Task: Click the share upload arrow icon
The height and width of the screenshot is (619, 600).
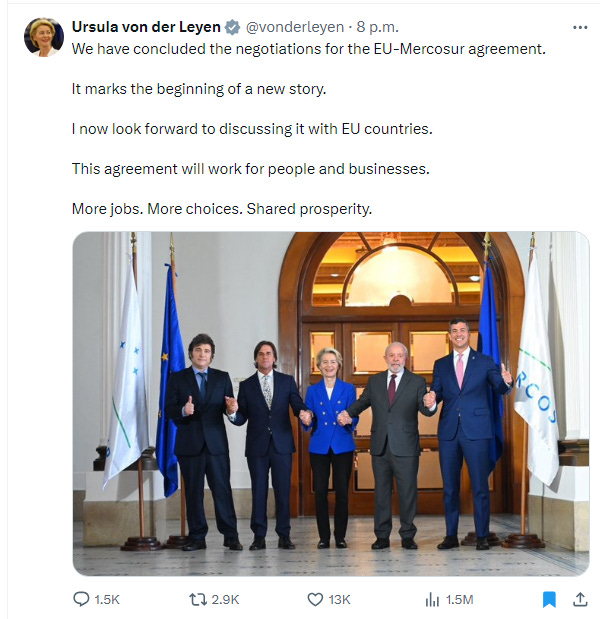Action: (580, 599)
